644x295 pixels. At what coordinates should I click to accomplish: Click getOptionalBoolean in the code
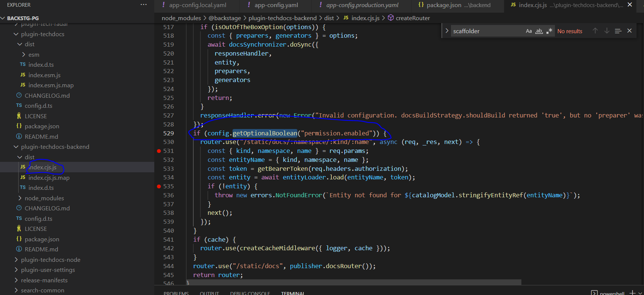tap(265, 133)
